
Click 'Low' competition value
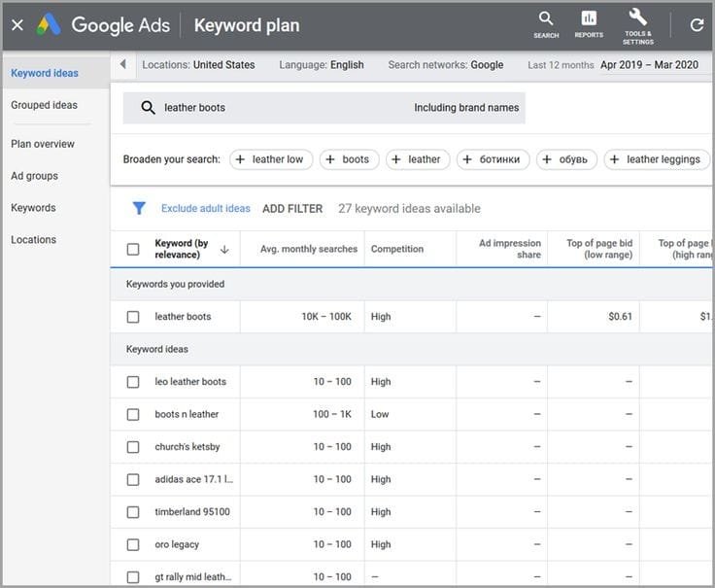pos(380,414)
